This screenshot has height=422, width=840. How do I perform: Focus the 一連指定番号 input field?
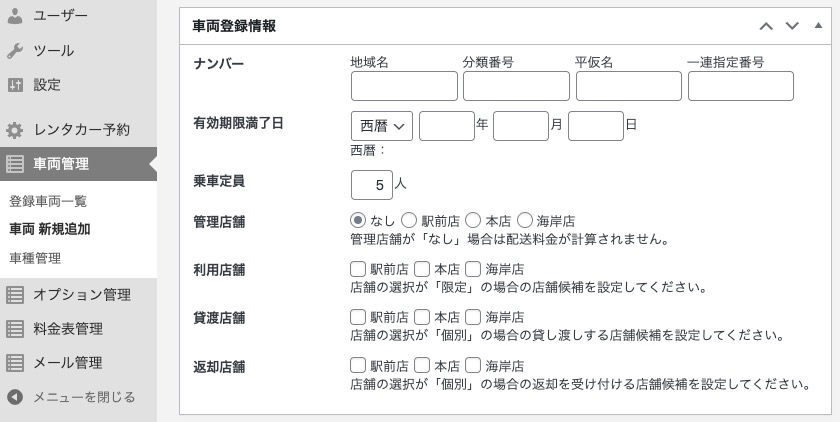pos(741,86)
